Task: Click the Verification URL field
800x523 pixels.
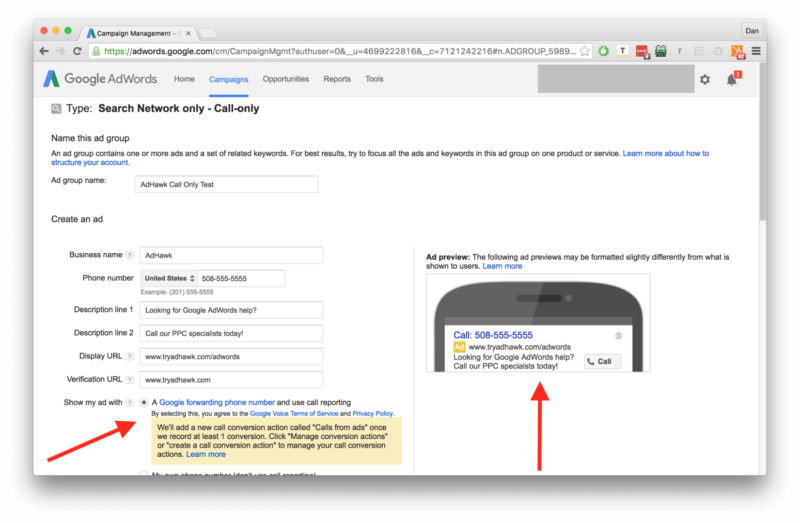Action: (231, 380)
